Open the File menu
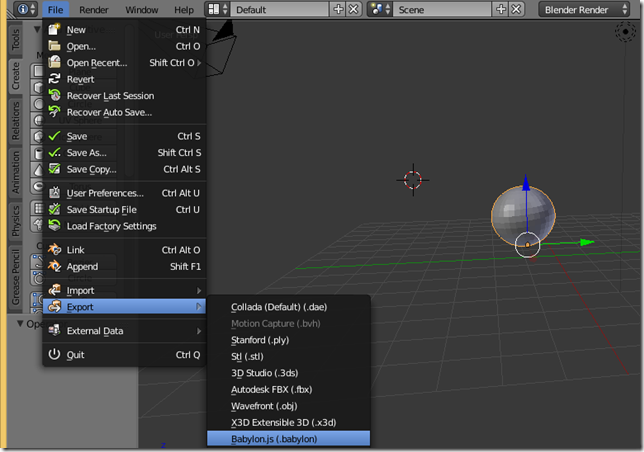 click(x=55, y=9)
